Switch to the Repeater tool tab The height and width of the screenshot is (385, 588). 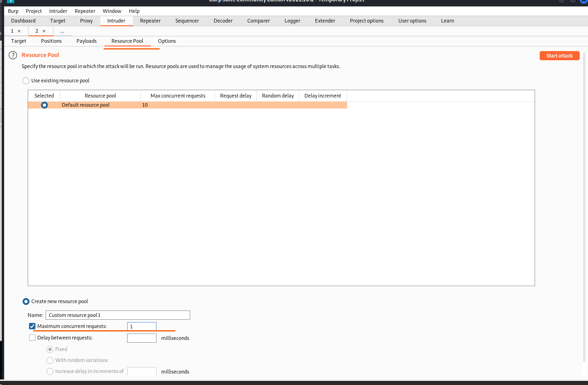click(150, 21)
